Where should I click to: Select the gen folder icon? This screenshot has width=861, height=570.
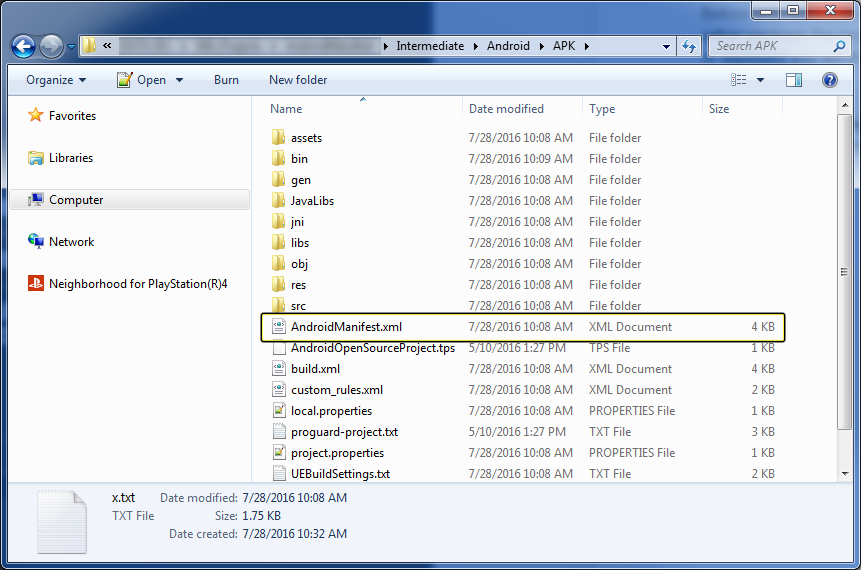[279, 179]
